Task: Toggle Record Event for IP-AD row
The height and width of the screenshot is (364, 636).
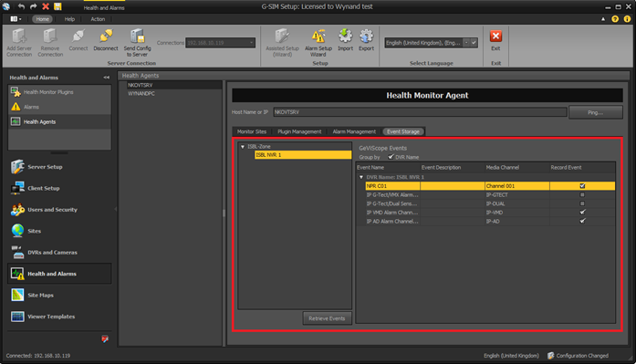Action: (582, 222)
